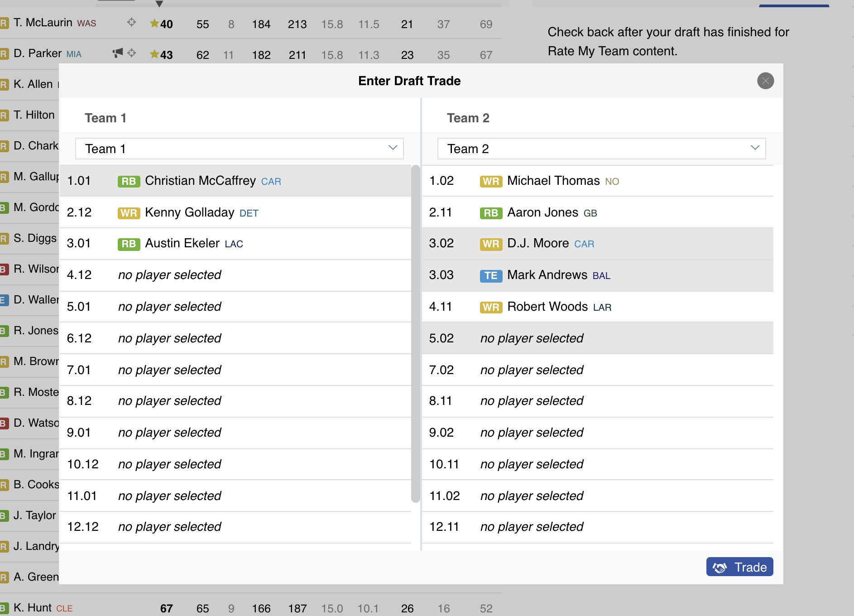Screen dimensions: 854x616
Task: Click the gold star next to rank 40
Action: tap(154, 23)
